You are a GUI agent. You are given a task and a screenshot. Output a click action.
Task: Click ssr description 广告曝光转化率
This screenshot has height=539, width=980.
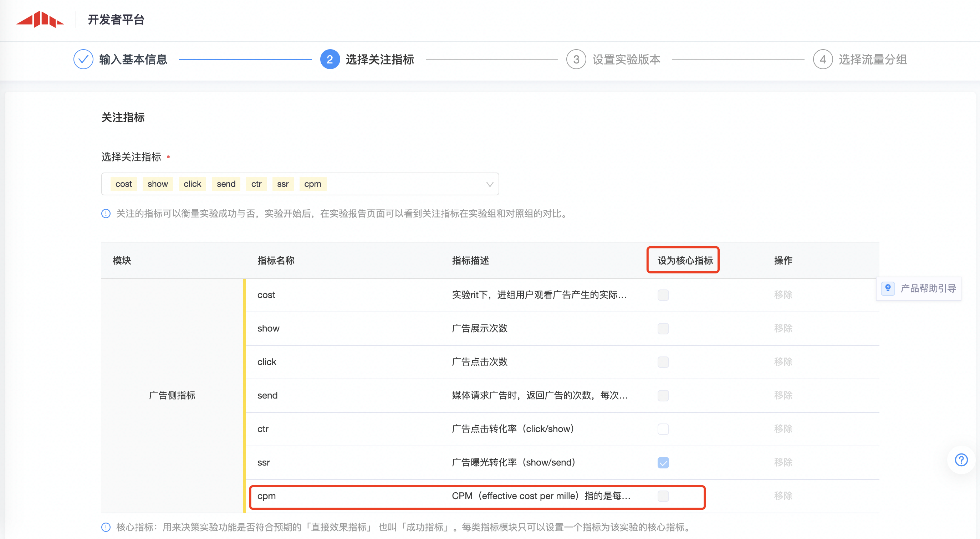[x=514, y=462]
